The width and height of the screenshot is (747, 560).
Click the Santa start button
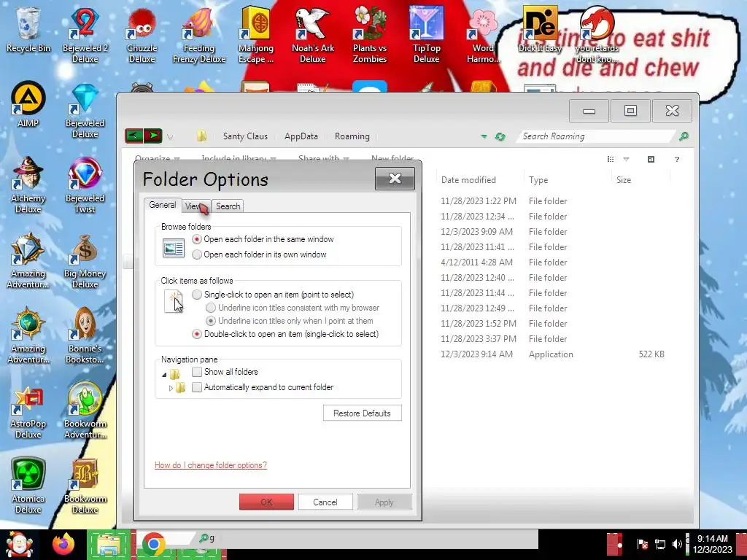click(18, 544)
